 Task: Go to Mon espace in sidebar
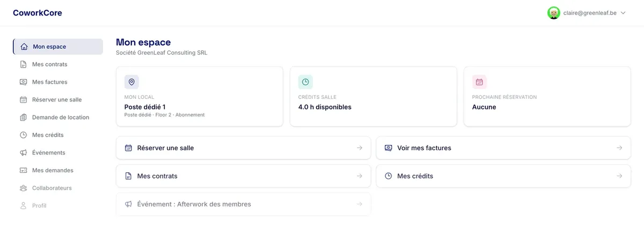click(x=58, y=47)
